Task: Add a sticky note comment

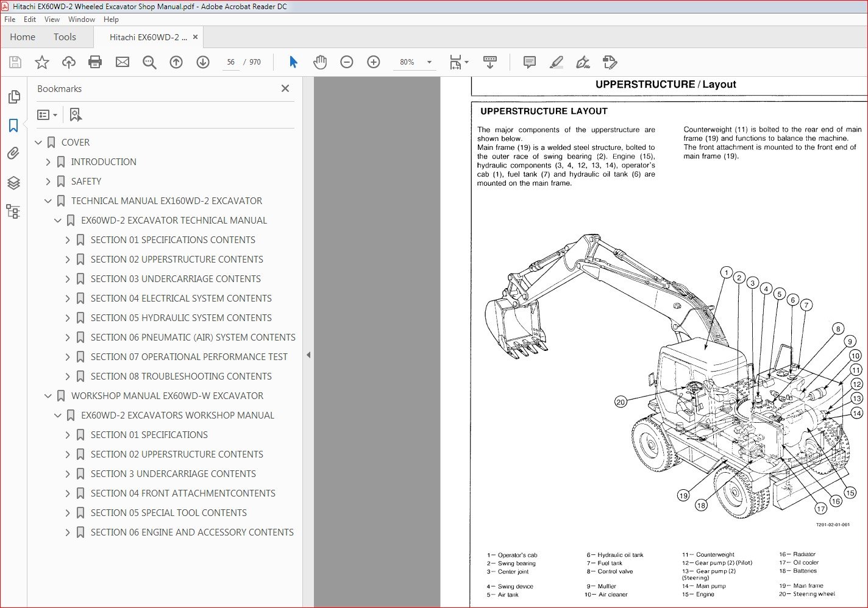Action: pos(530,62)
